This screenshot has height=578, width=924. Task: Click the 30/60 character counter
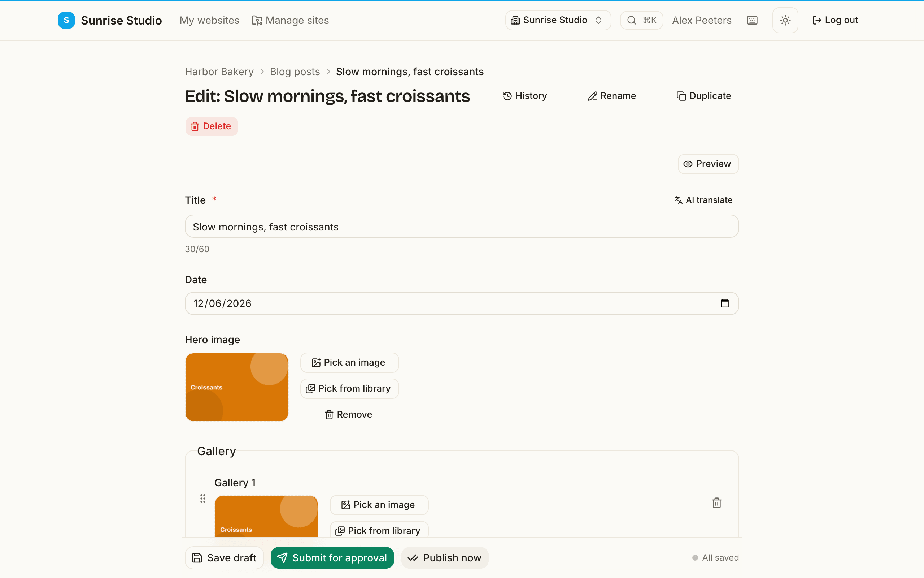coord(197,249)
